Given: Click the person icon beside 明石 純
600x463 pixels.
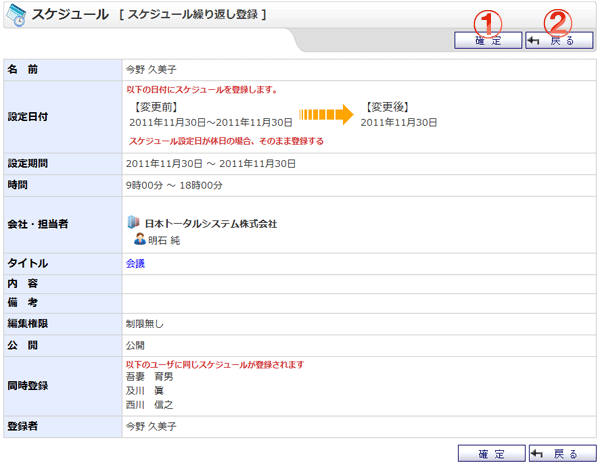Looking at the screenshot, I should [140, 240].
